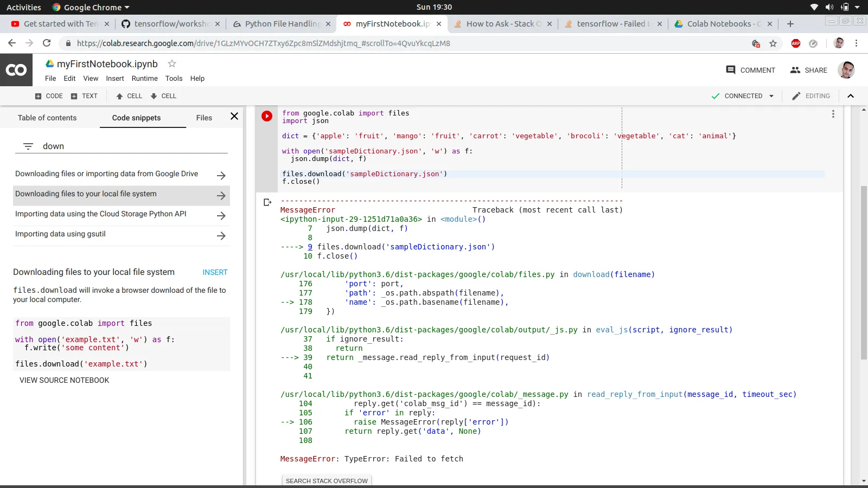Open the cell's three-dot options menu

(x=833, y=114)
